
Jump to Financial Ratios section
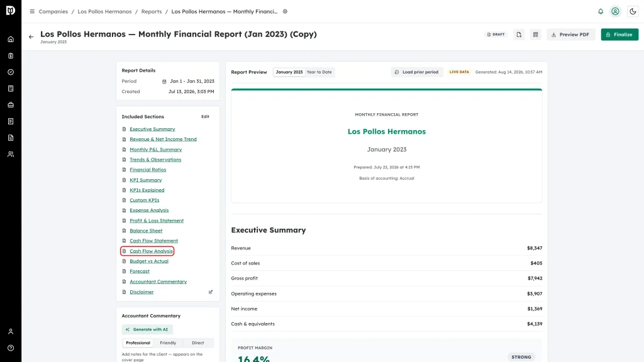click(x=148, y=170)
